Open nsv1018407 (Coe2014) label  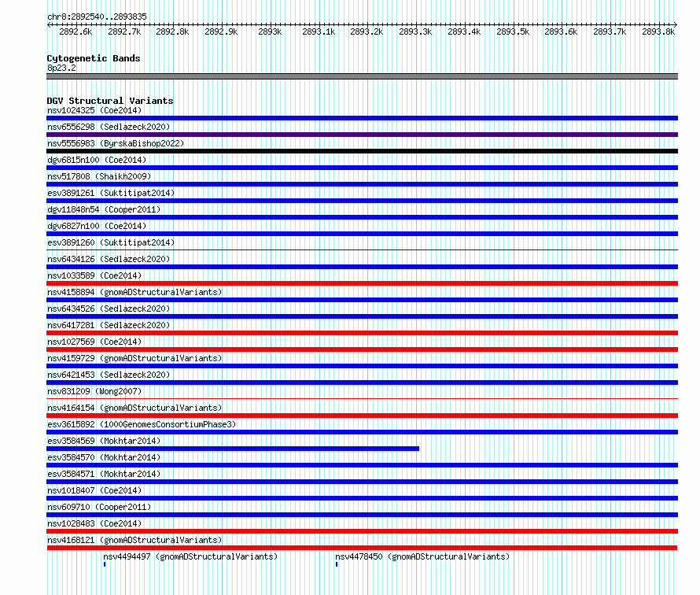pos(94,490)
